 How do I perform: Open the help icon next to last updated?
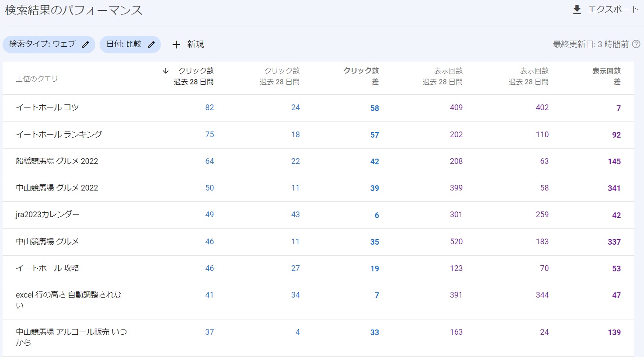(x=636, y=44)
